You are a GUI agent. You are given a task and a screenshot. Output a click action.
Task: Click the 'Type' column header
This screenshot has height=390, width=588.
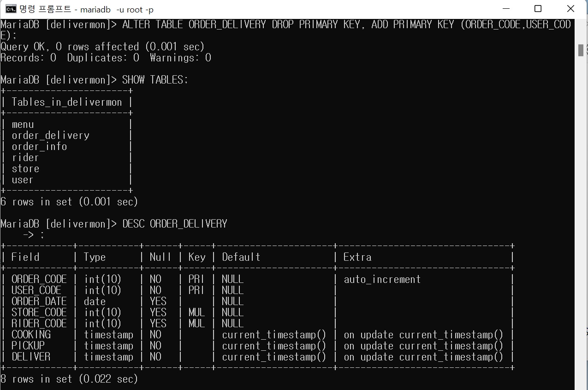[x=95, y=257]
